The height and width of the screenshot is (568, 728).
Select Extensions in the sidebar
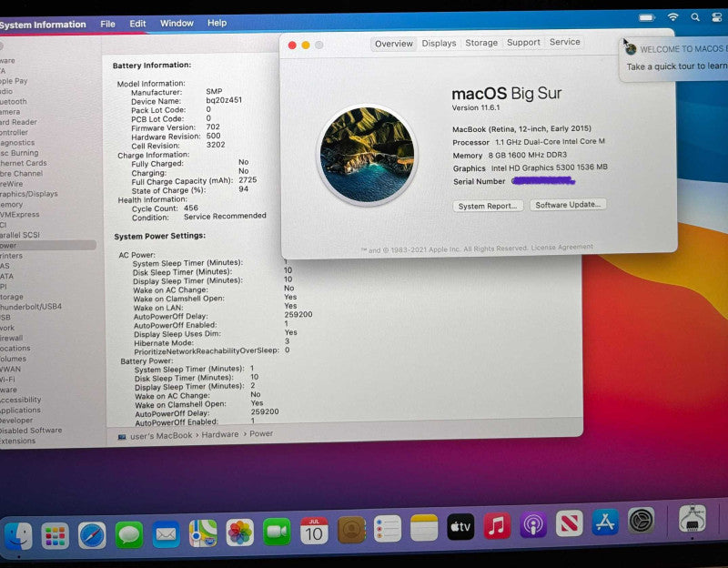click(17, 441)
